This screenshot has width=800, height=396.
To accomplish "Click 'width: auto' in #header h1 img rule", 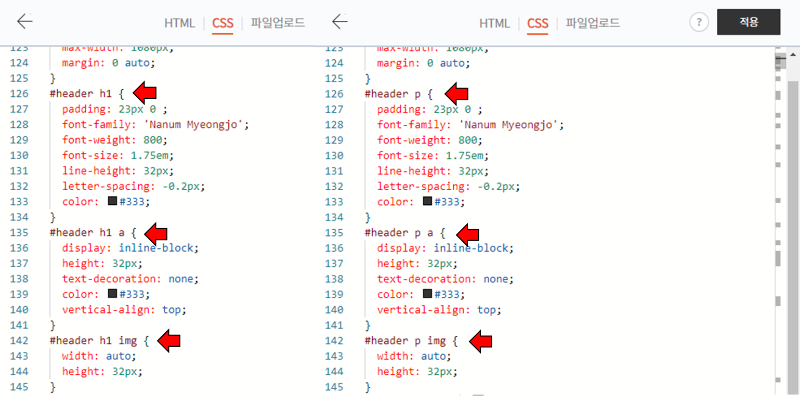I will (x=99, y=355).
